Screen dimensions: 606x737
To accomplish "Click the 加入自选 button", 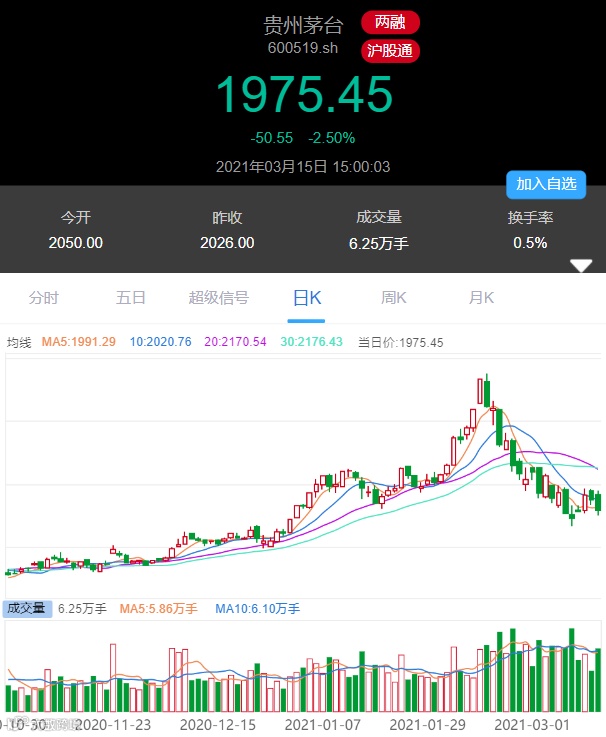I will coord(546,184).
